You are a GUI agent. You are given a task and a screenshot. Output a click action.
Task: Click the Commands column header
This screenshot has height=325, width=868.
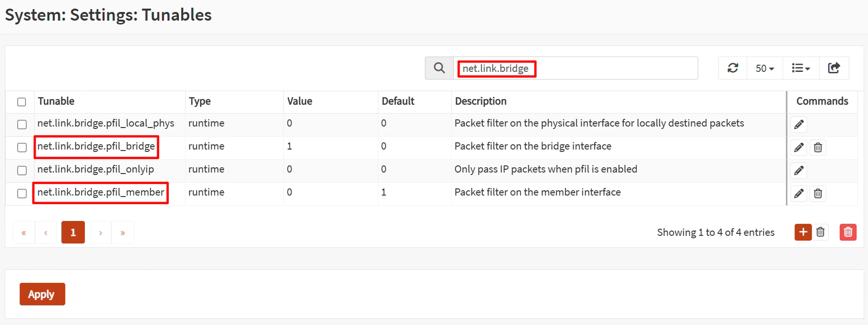[x=822, y=101]
